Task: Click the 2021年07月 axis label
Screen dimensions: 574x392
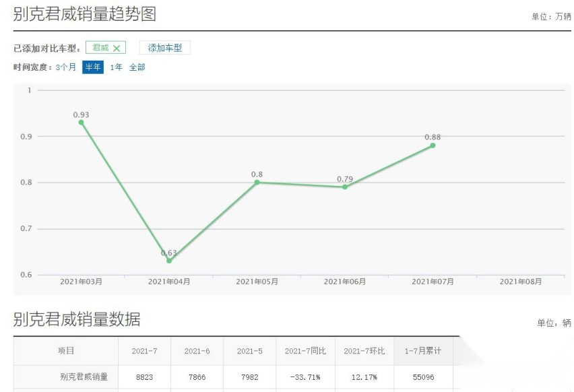Action: click(x=433, y=282)
